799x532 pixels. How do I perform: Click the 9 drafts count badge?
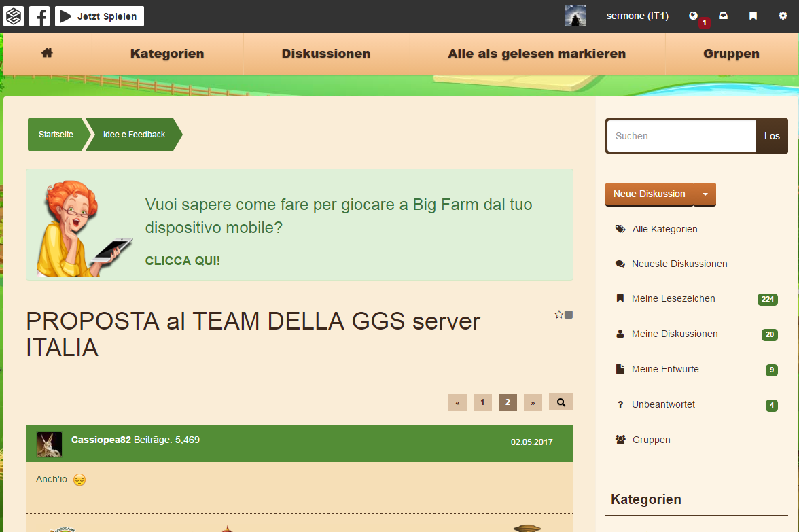pyautogui.click(x=772, y=370)
